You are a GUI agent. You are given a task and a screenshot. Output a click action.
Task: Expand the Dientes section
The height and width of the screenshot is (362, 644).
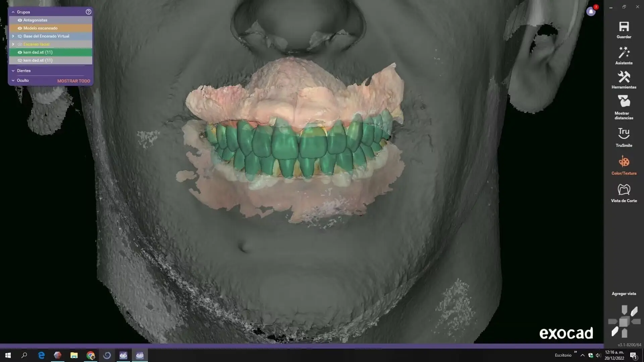click(x=13, y=71)
